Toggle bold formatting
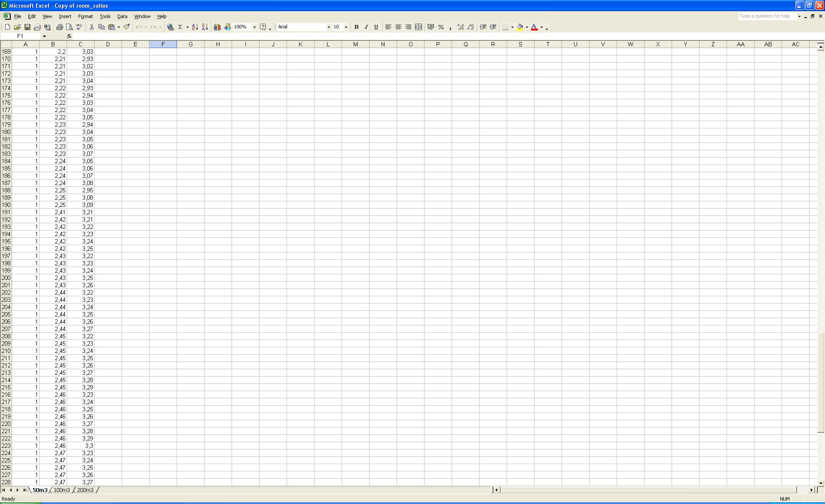This screenshot has height=504, width=825. pos(356,27)
